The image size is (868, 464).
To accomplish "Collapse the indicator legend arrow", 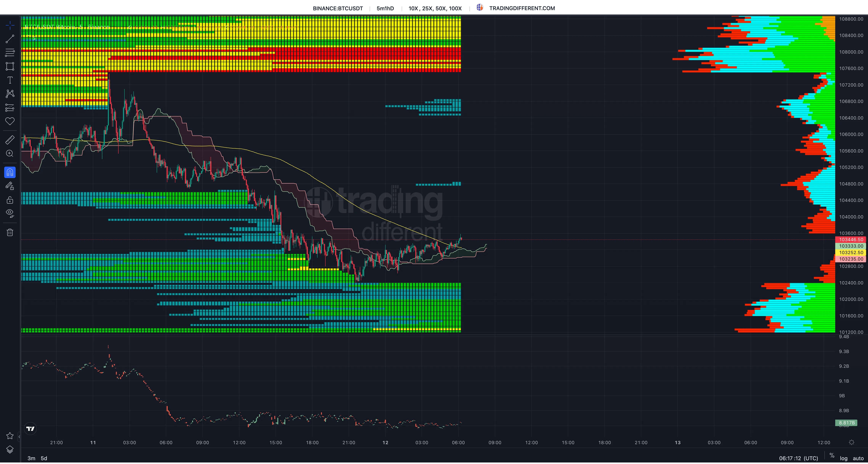I will [29, 35].
